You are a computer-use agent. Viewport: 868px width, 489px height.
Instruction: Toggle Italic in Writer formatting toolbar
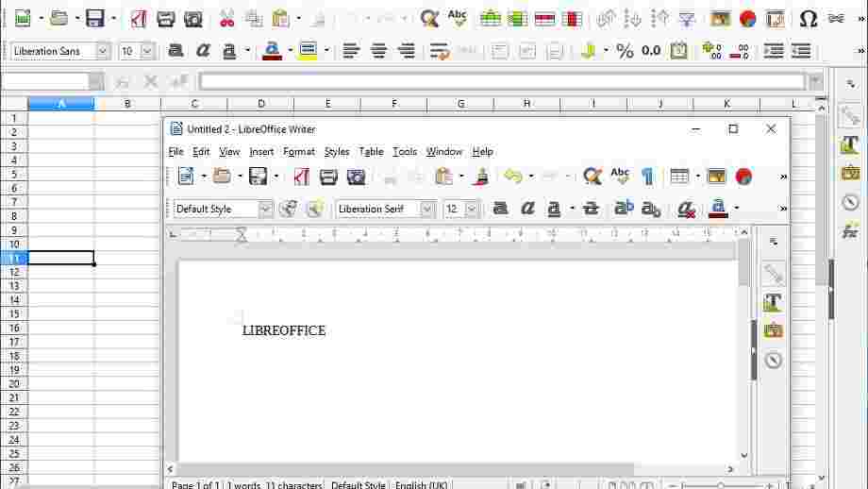tap(527, 209)
